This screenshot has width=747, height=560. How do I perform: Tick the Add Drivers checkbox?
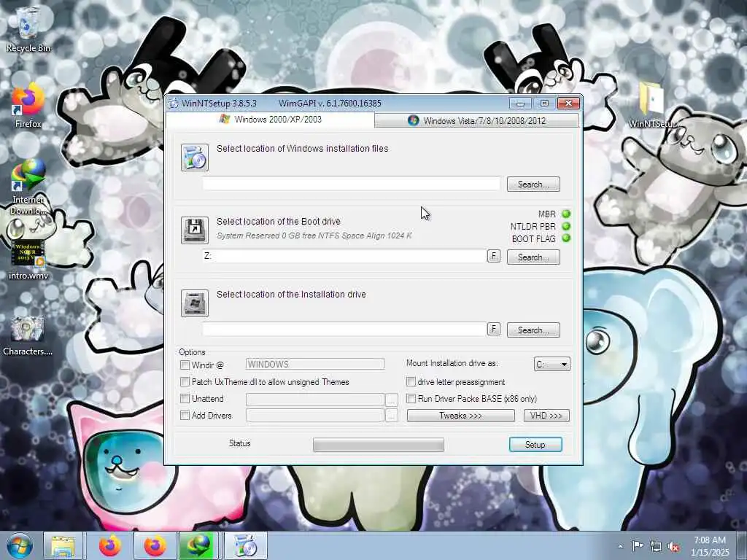click(185, 416)
